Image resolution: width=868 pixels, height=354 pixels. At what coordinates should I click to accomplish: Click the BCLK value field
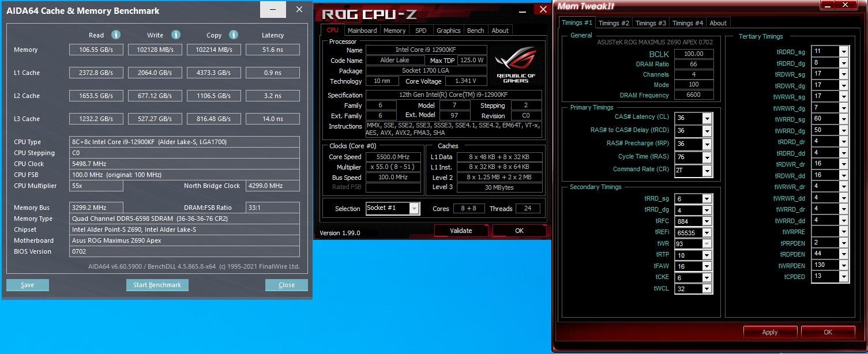693,54
